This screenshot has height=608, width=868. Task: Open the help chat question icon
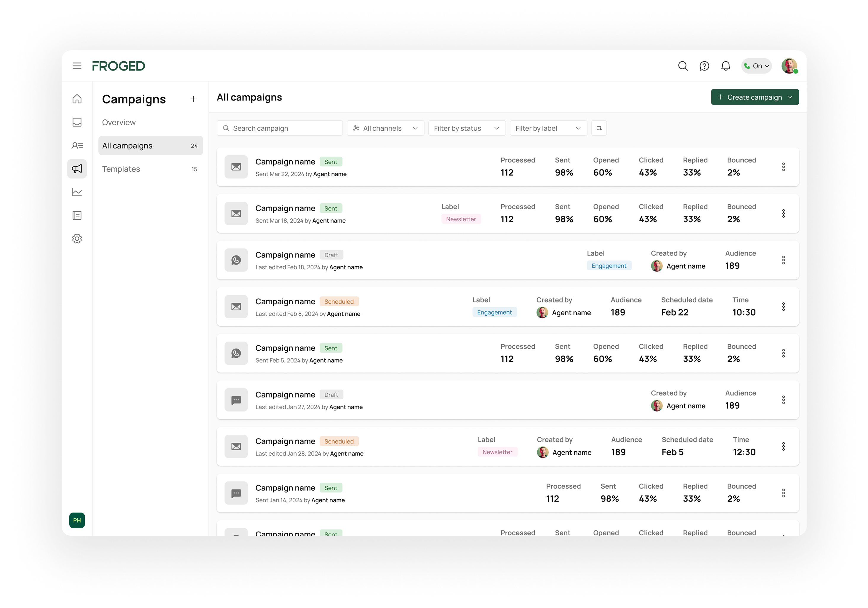(704, 66)
